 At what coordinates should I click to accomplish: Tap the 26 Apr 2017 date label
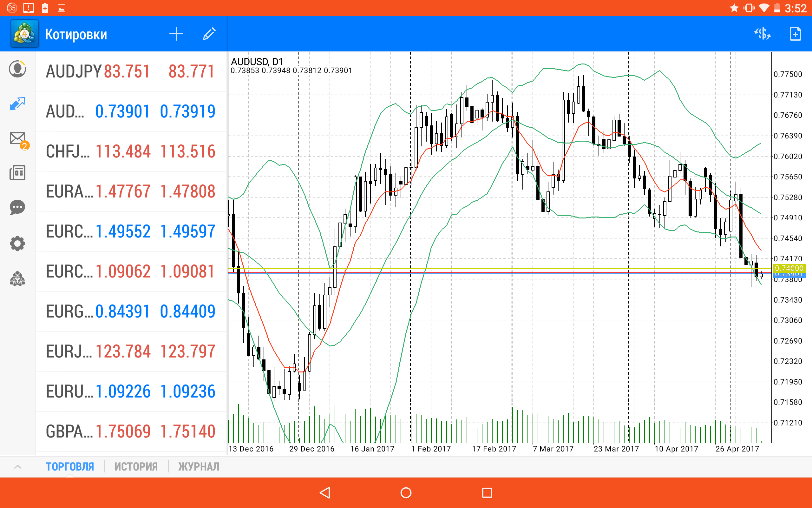pos(737,449)
